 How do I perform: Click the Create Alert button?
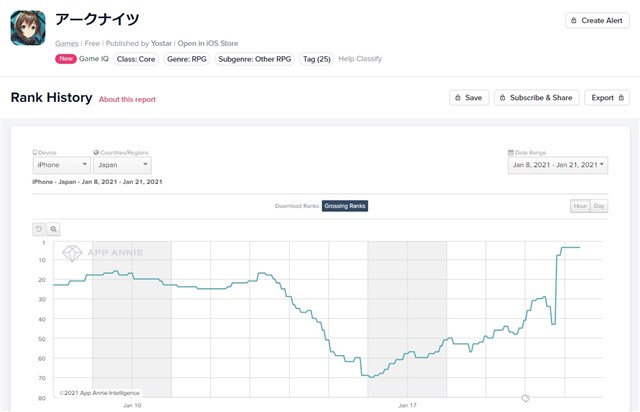pyautogui.click(x=597, y=20)
